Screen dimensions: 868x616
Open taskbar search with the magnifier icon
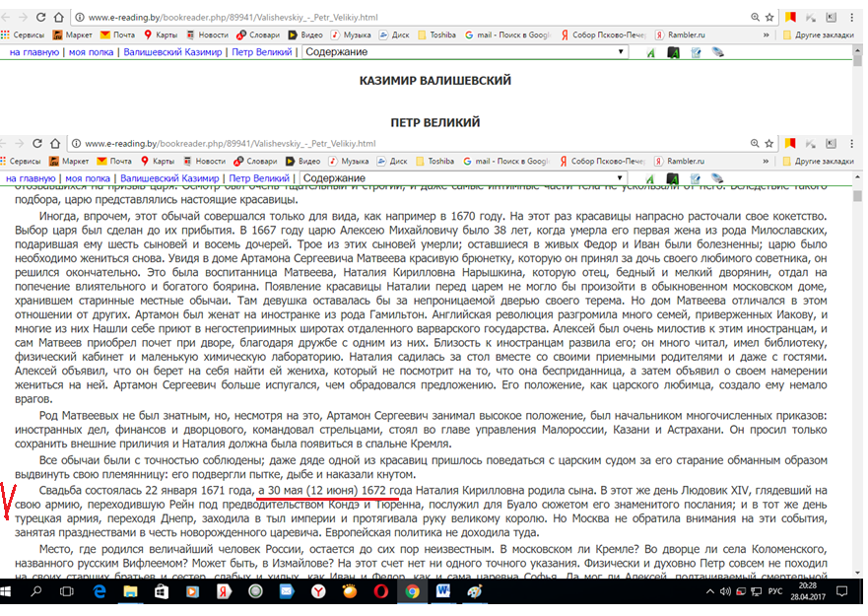tap(36, 591)
